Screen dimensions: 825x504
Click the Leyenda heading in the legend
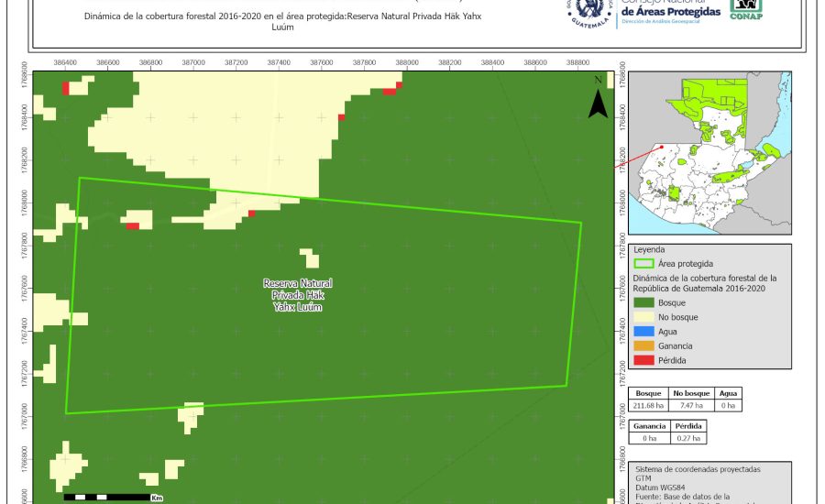tap(649, 249)
